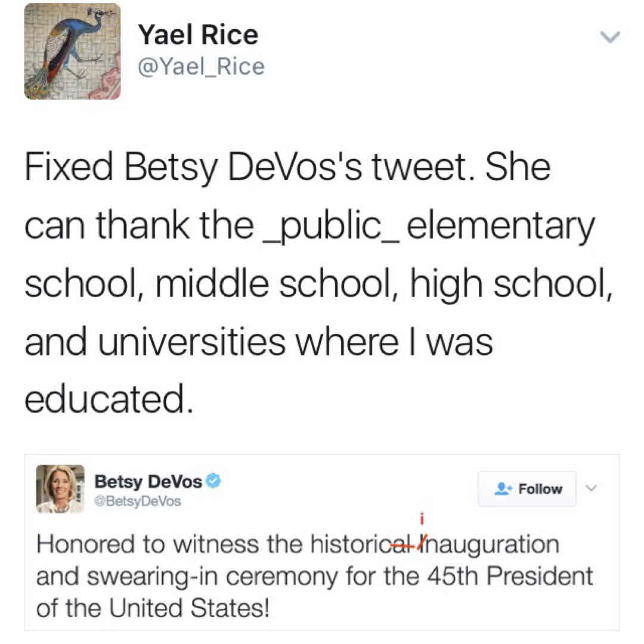This screenshot has height=644, width=644.
Task: Visit the @Yael_Rice handle link
Action: click(201, 66)
